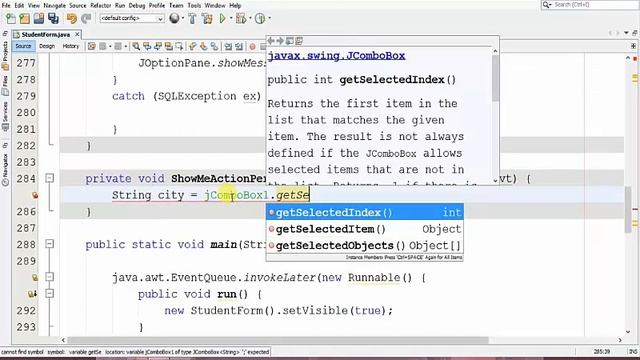Click the Toggle Highlight Search icon
Viewport: 640px width, 360px height.
tap(168, 46)
